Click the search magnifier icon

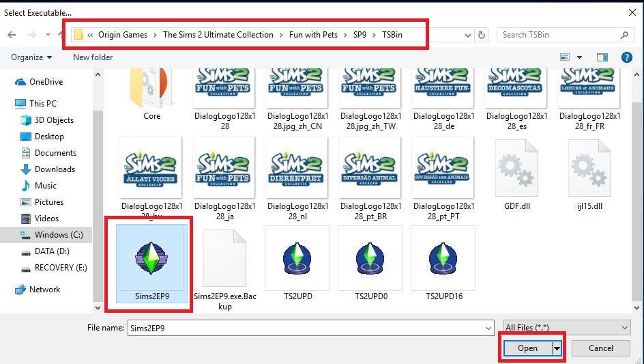tap(624, 35)
